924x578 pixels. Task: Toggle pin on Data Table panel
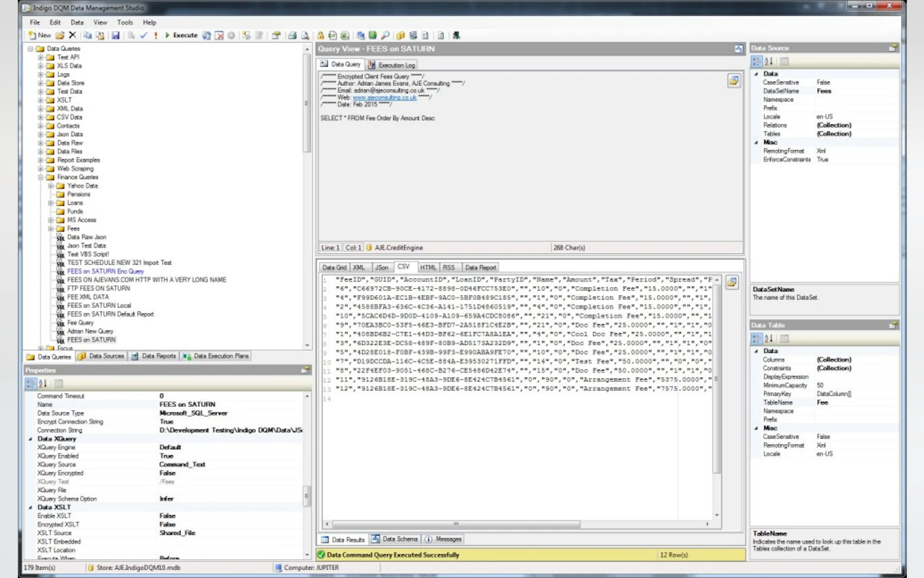coord(893,325)
